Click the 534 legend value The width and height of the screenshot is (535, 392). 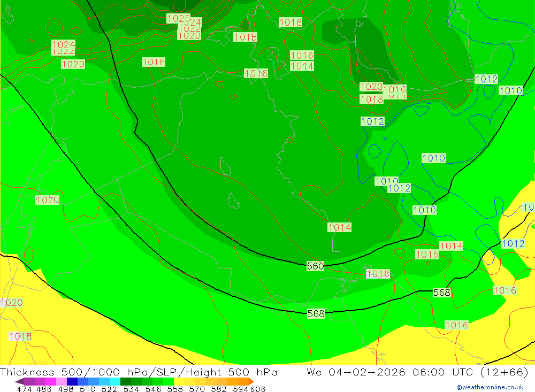[131, 389]
